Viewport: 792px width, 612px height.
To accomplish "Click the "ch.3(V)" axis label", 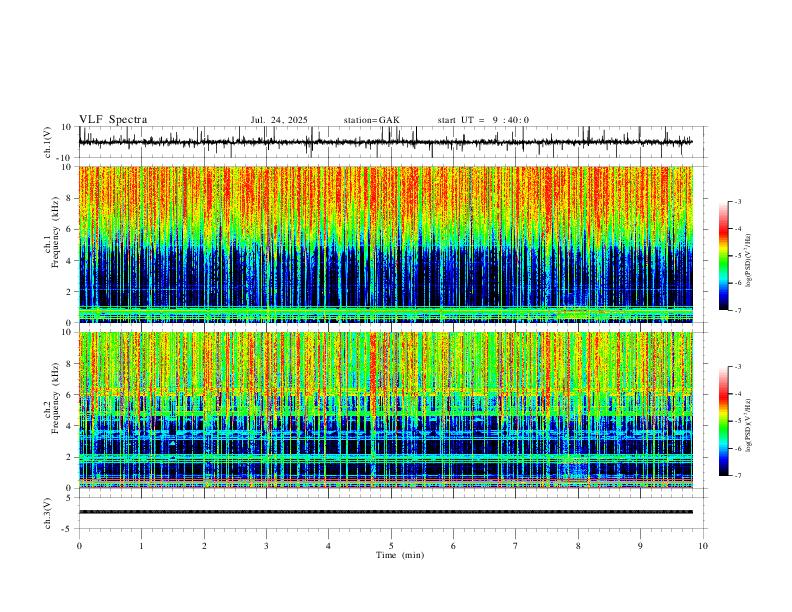I will pyautogui.click(x=48, y=513).
